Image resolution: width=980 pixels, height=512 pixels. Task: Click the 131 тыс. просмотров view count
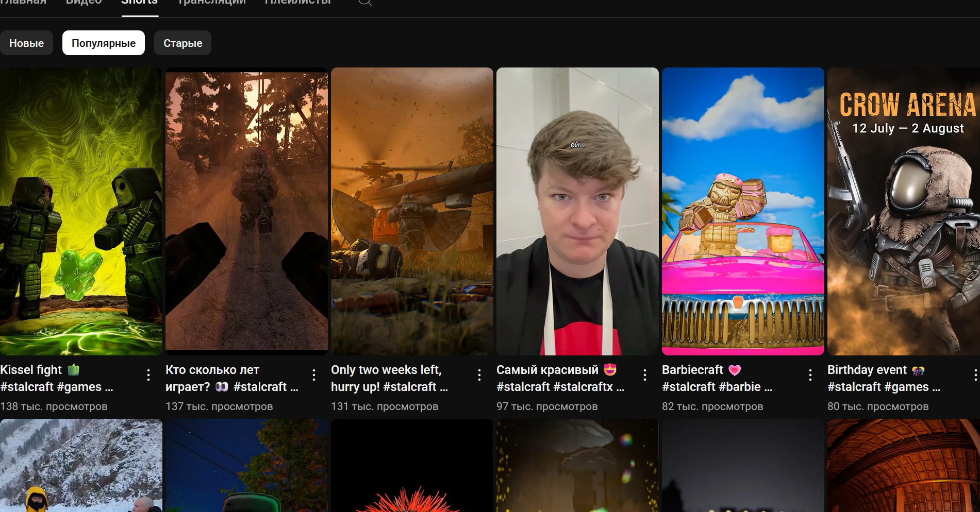tap(385, 406)
